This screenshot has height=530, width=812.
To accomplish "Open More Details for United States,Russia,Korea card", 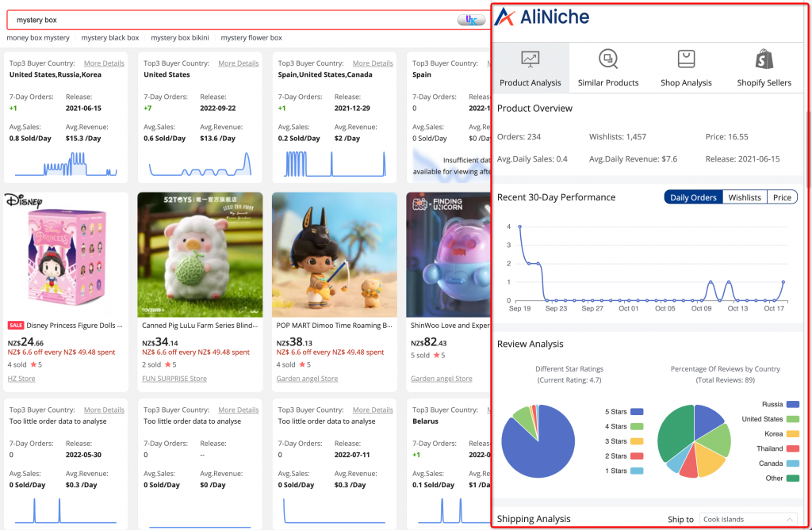I will pos(104,63).
